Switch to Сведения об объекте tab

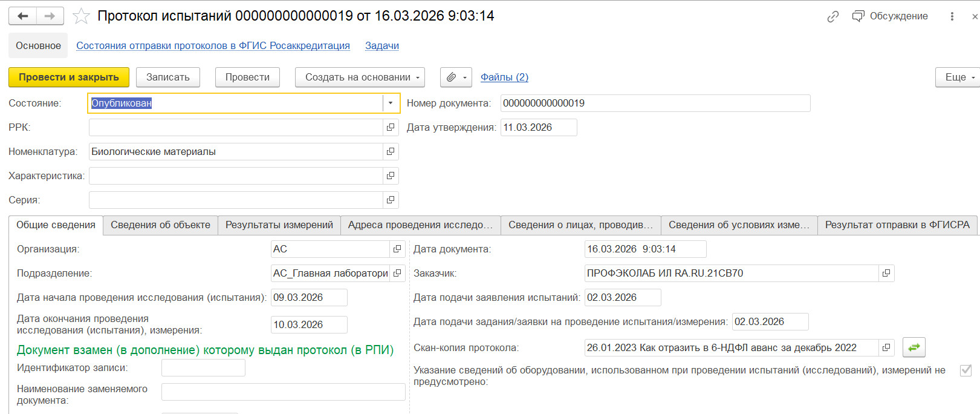pyautogui.click(x=160, y=225)
